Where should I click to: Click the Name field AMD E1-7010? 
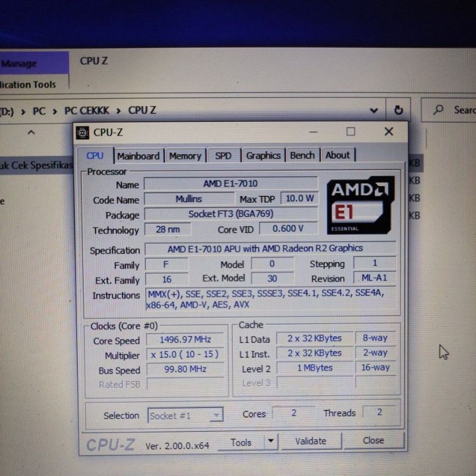[x=231, y=183]
